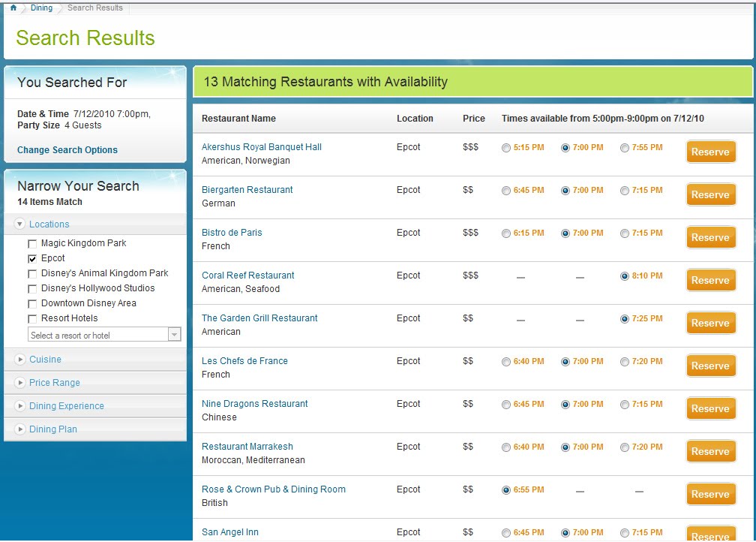Open the resort or hotel dropdown
The height and width of the screenshot is (542, 756).
coord(174,334)
